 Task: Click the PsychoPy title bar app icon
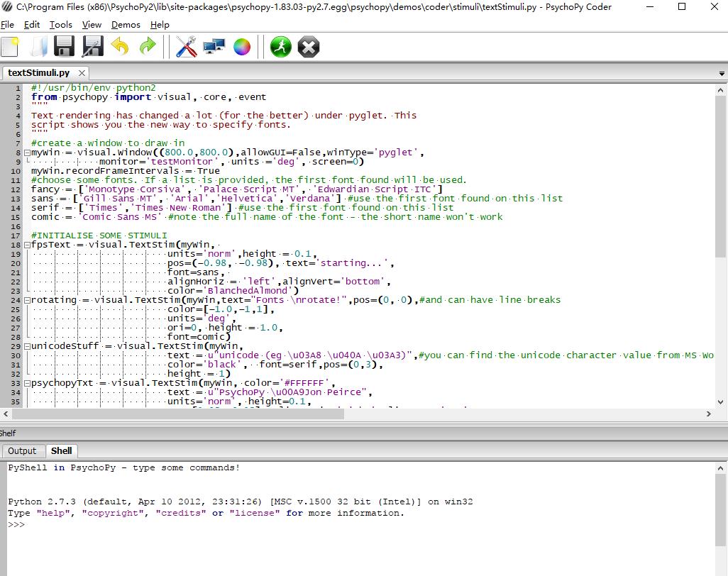point(7,7)
